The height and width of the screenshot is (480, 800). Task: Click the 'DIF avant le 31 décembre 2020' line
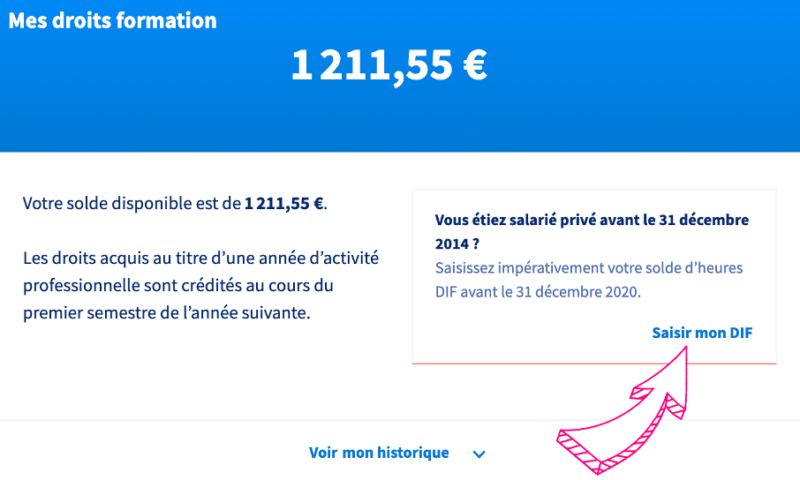click(537, 292)
